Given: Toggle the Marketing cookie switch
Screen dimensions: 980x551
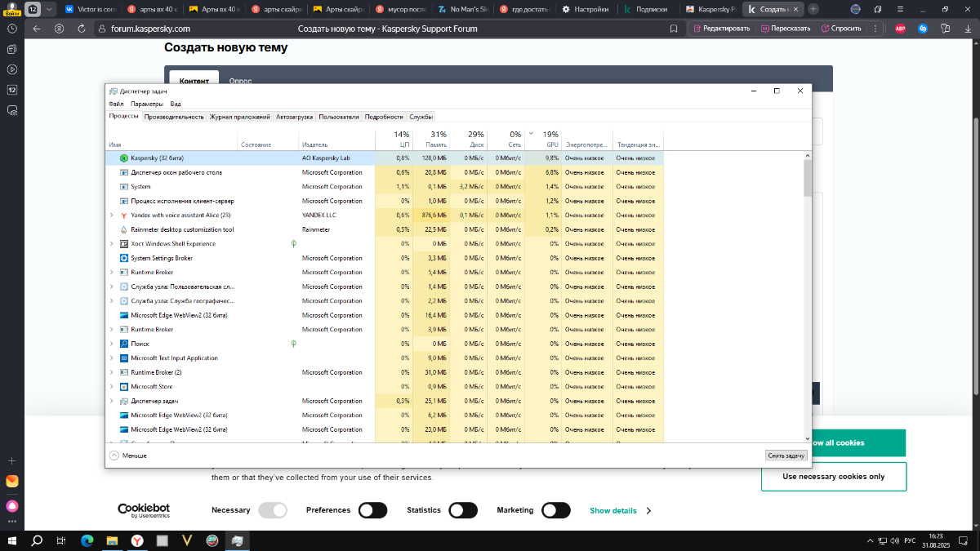Looking at the screenshot, I should (x=555, y=510).
